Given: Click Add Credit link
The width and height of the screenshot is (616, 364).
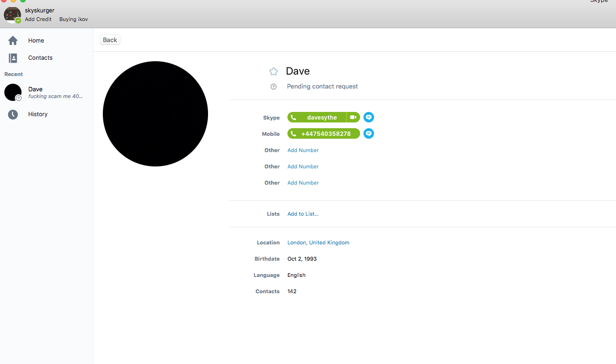Looking at the screenshot, I should point(38,19).
